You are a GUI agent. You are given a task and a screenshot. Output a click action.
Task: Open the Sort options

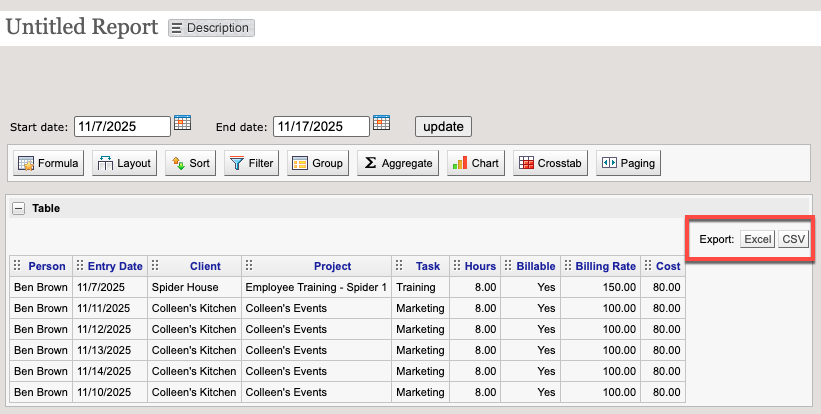tap(191, 163)
